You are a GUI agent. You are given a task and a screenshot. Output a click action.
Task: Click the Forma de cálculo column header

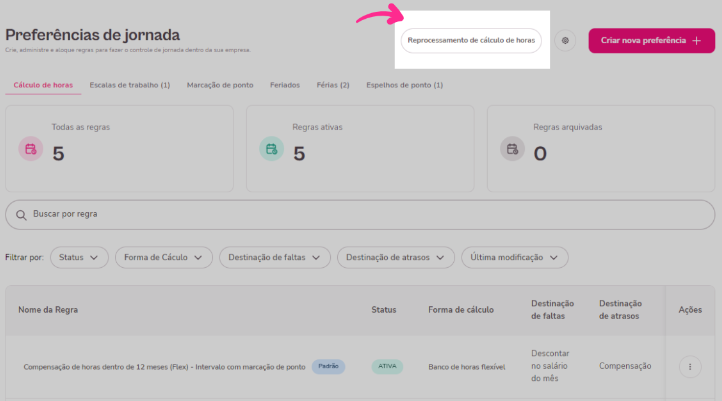coord(461,310)
